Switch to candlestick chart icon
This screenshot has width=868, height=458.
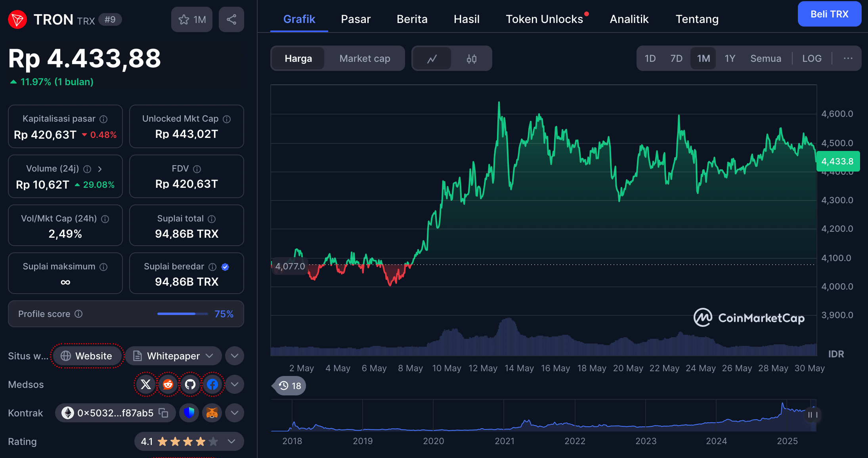(471, 59)
